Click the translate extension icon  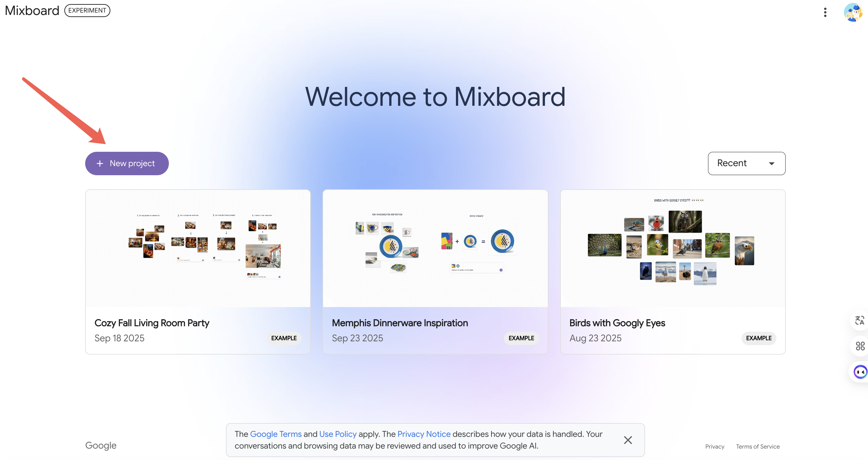[860, 320]
